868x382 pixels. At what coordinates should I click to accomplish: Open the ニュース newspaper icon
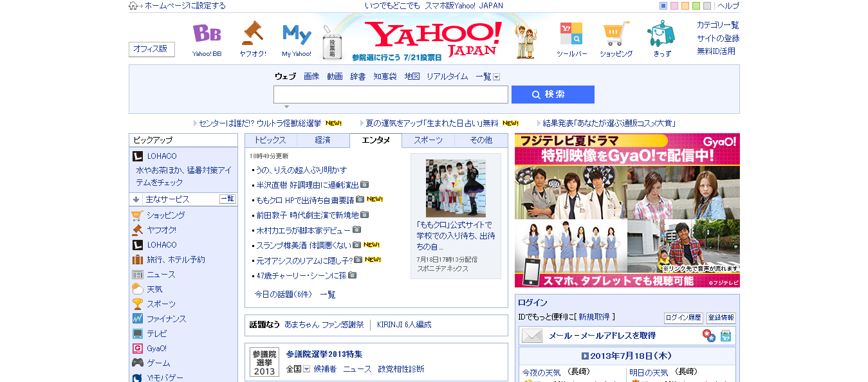(x=137, y=275)
